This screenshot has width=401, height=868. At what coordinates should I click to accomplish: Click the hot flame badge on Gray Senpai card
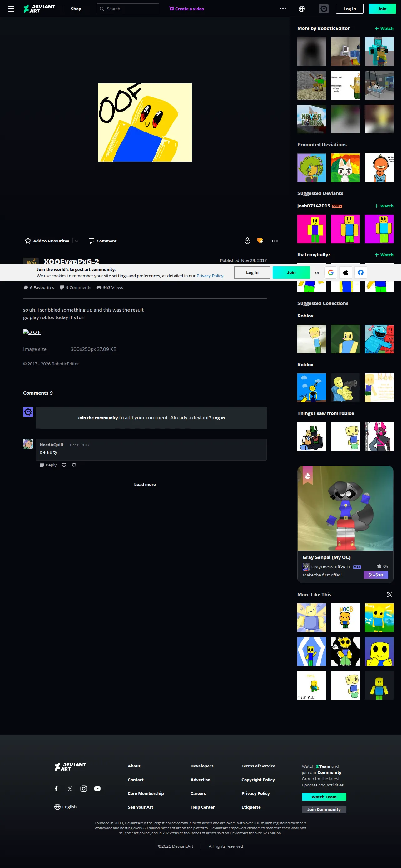[307, 476]
